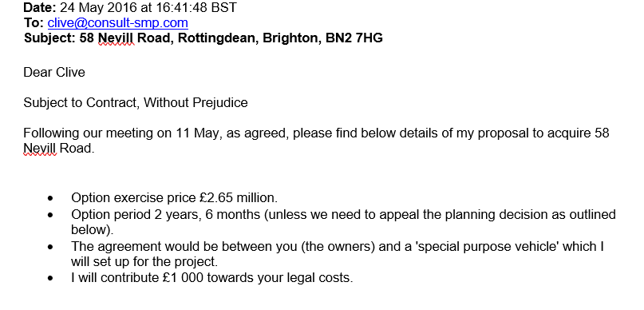Click the "BN2 7HG" postcode in subject
644x310 pixels.
point(354,38)
